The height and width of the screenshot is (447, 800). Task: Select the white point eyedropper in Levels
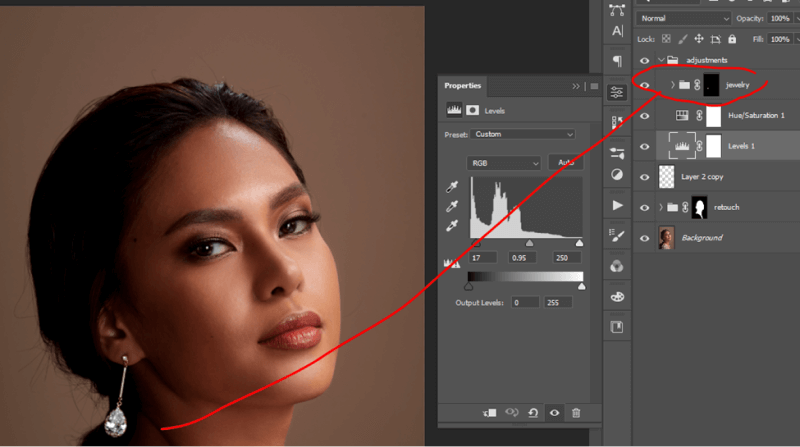click(x=451, y=227)
